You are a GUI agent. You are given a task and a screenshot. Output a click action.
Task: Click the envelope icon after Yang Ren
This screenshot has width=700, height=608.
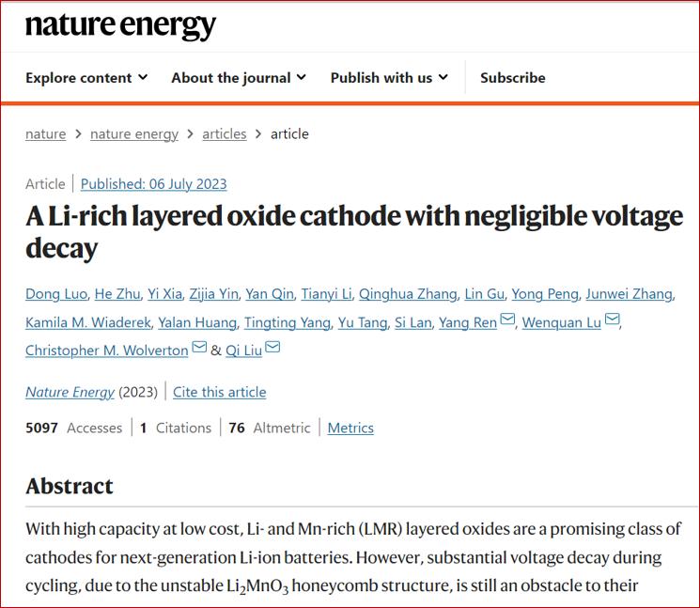click(x=507, y=319)
